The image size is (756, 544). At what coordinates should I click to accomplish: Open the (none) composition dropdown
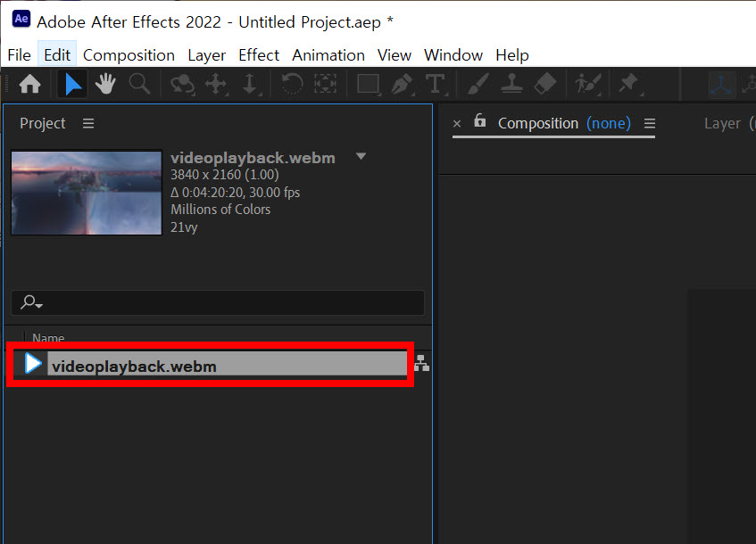tap(609, 124)
